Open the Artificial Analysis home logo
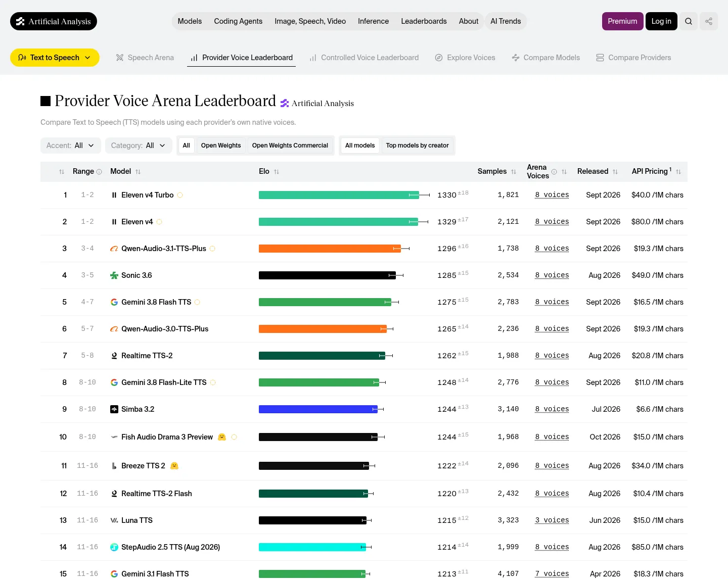The height and width of the screenshot is (581, 728). [54, 21]
